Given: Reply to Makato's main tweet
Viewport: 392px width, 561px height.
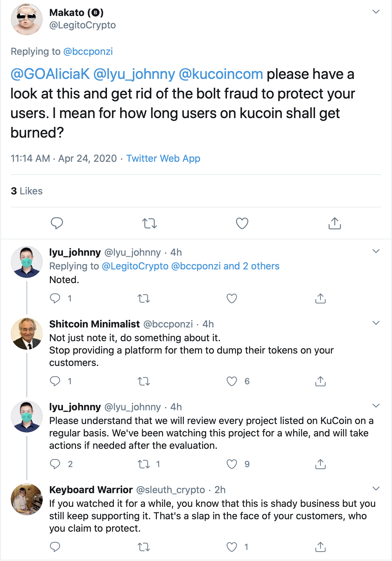Looking at the screenshot, I should coord(57,223).
